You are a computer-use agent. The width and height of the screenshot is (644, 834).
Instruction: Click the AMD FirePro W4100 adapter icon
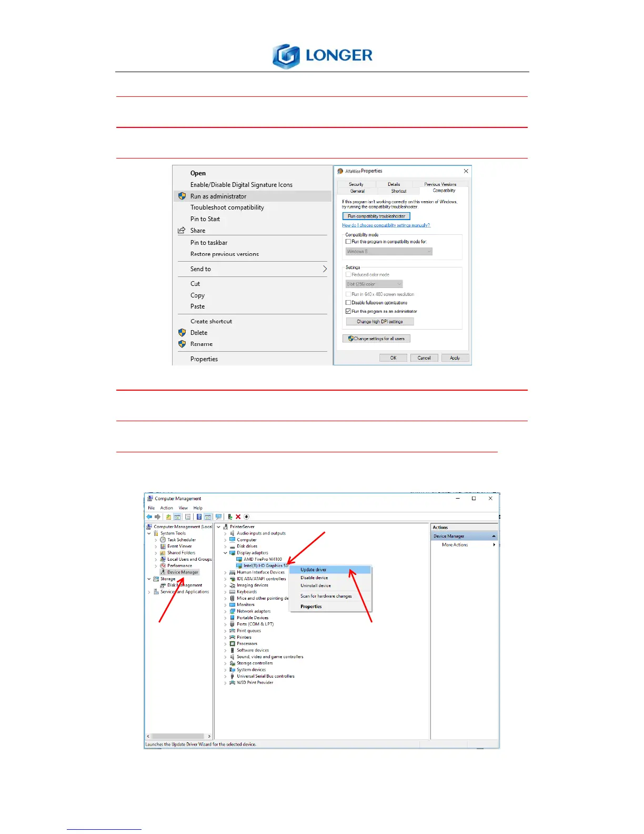(x=239, y=559)
